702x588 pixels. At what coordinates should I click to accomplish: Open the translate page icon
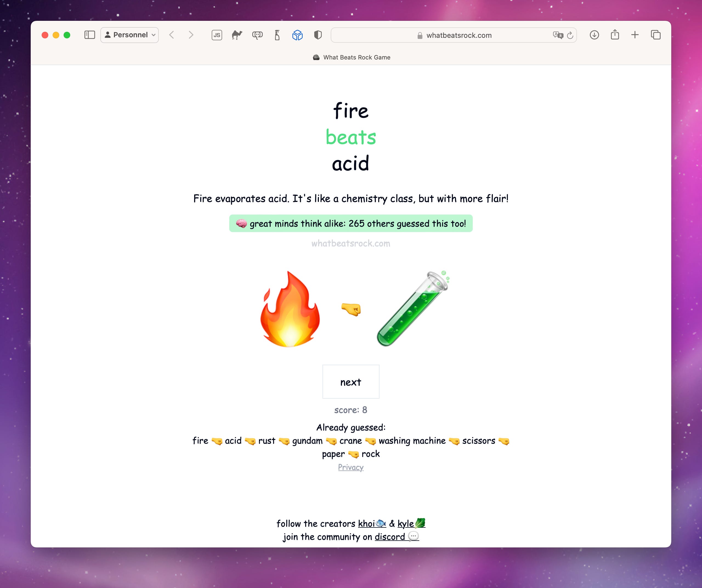(x=558, y=35)
